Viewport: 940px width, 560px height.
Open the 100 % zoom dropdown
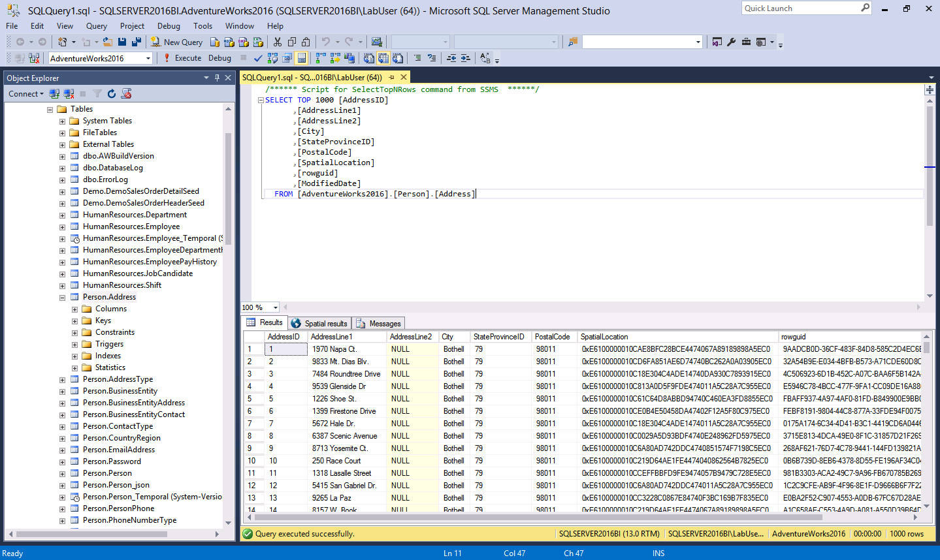pyautogui.click(x=276, y=307)
